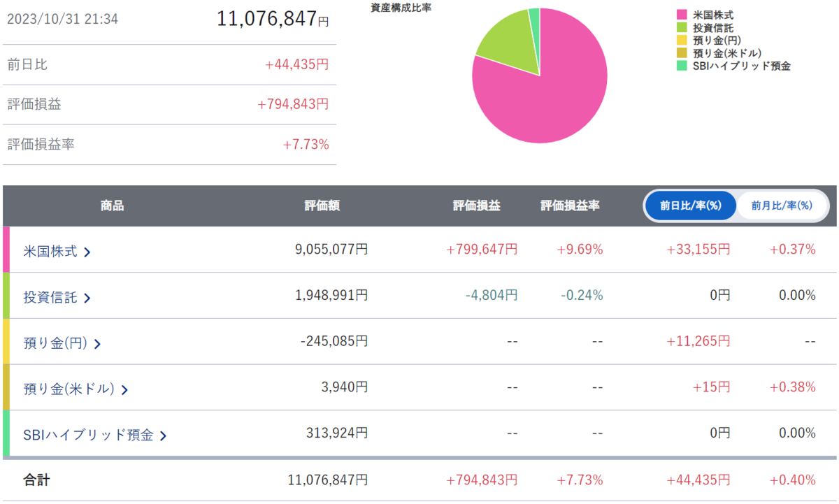This screenshot has height=504, width=839.
Task: Expand chevron next to 預り金(円)
Action: 97,344
